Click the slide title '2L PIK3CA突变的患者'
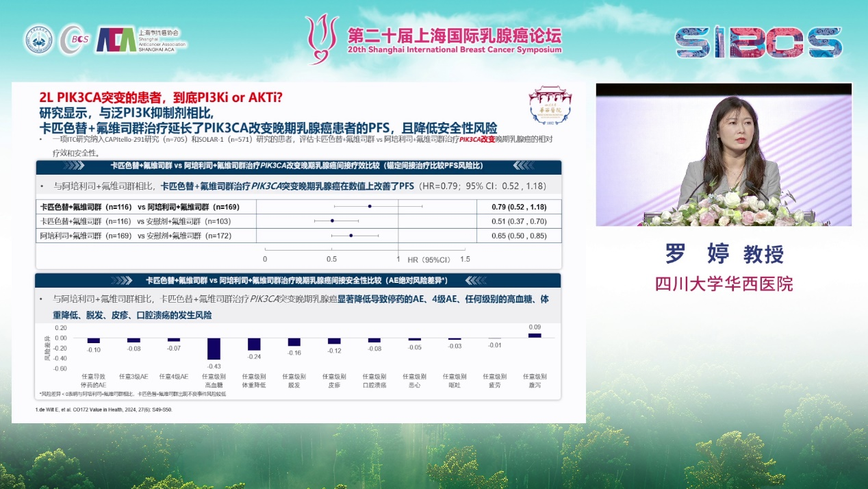This screenshot has height=489, width=868. (x=161, y=97)
